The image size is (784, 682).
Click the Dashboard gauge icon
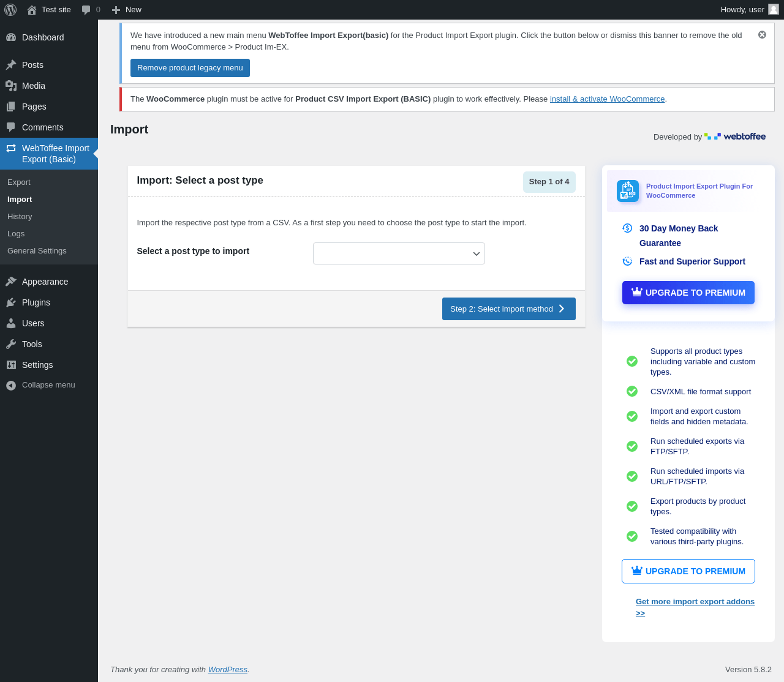point(11,37)
